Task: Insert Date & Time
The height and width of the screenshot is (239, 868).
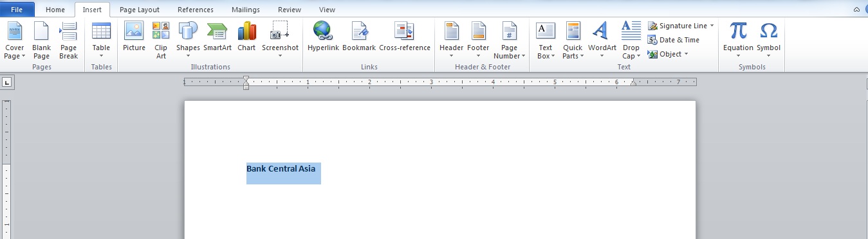Action: click(674, 40)
